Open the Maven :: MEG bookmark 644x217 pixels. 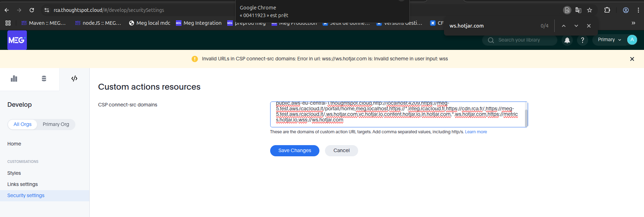coord(44,23)
